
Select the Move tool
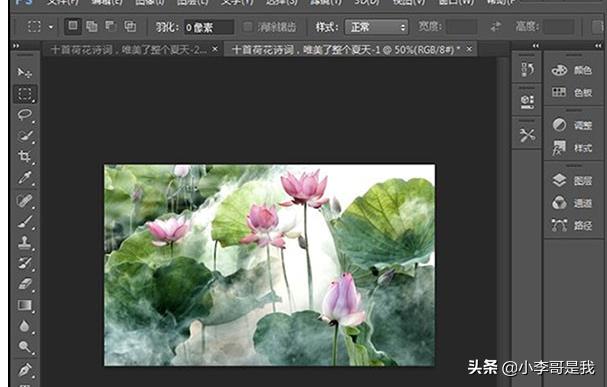click(24, 72)
